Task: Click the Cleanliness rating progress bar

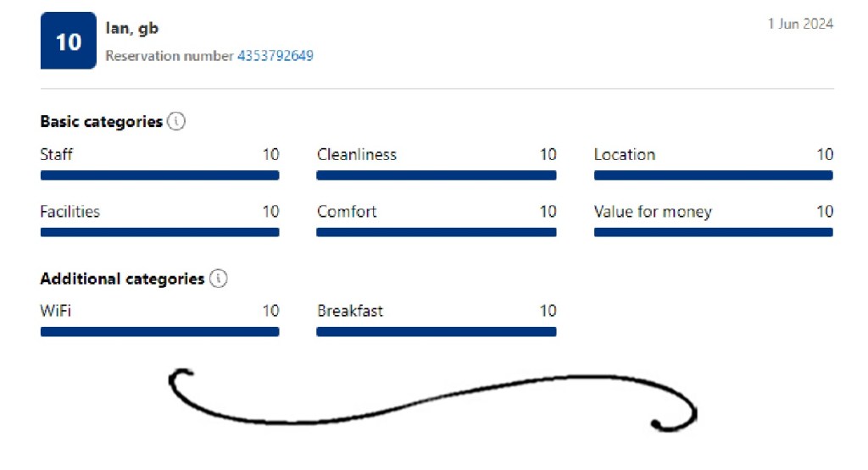Action: (437, 175)
